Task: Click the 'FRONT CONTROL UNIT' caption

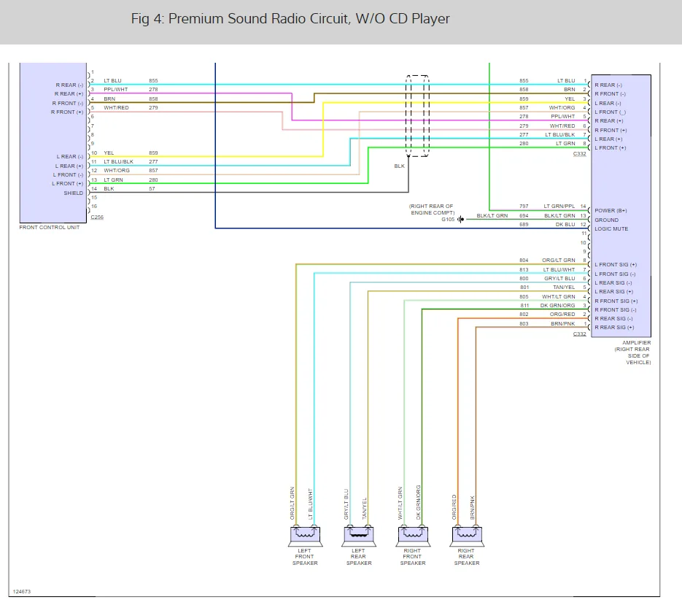Action: click(50, 227)
